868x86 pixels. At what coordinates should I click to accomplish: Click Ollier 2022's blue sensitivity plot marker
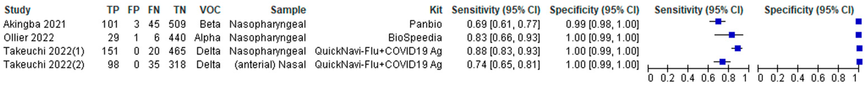click(x=732, y=35)
